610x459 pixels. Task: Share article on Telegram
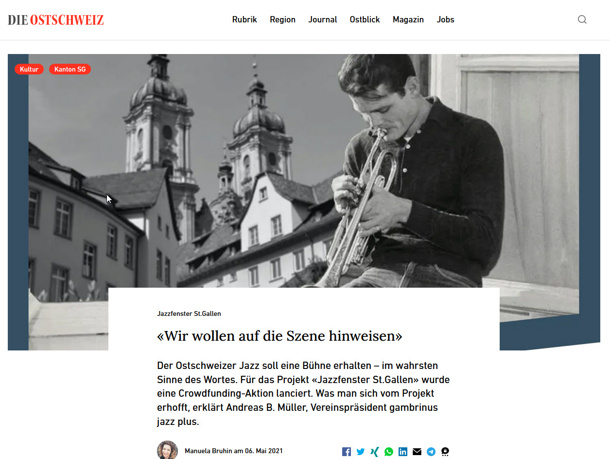[431, 452]
